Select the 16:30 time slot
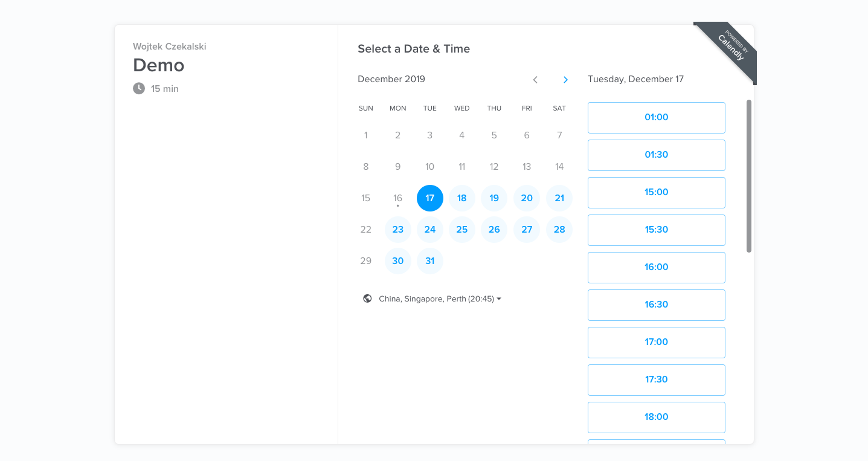 pos(657,305)
